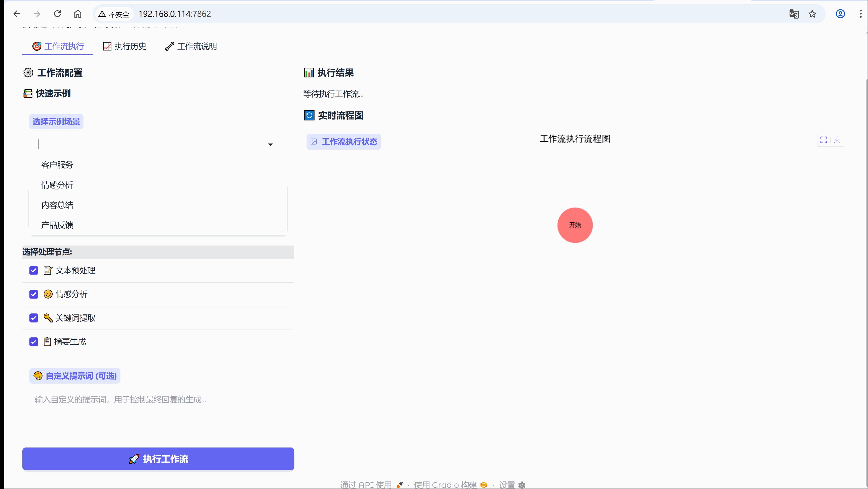Select 产品反馈 from the dropdown list
Viewport: 868px width, 489px height.
point(57,225)
